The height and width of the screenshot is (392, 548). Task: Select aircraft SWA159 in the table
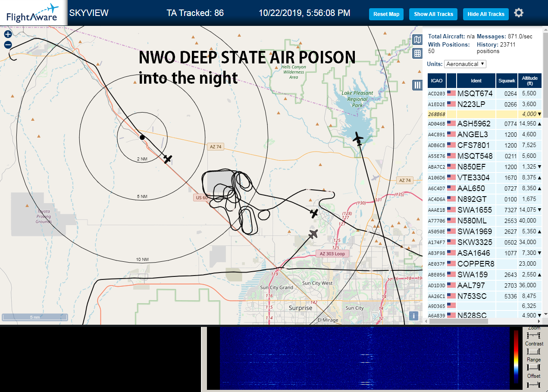tap(485, 274)
